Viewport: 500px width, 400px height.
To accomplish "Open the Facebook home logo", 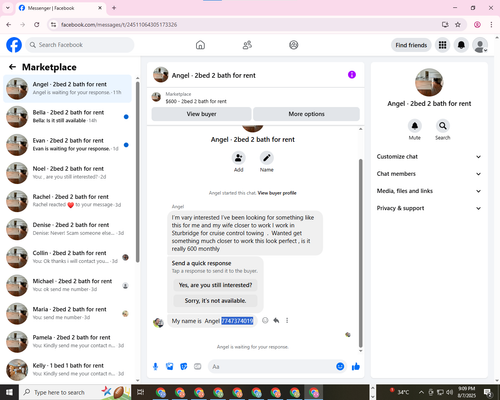I will 14,45.
